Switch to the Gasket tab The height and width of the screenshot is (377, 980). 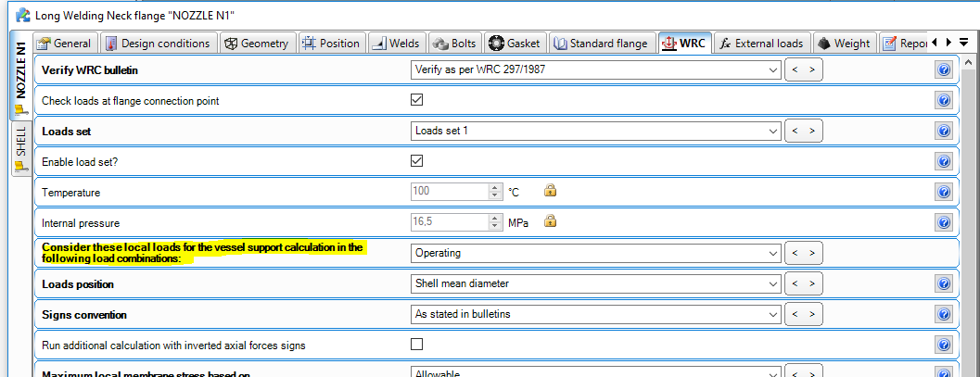(x=517, y=43)
